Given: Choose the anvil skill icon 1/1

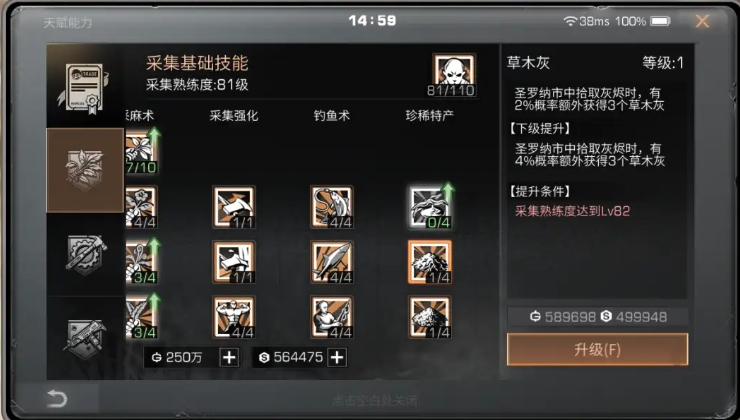Looking at the screenshot, I should point(234,262).
